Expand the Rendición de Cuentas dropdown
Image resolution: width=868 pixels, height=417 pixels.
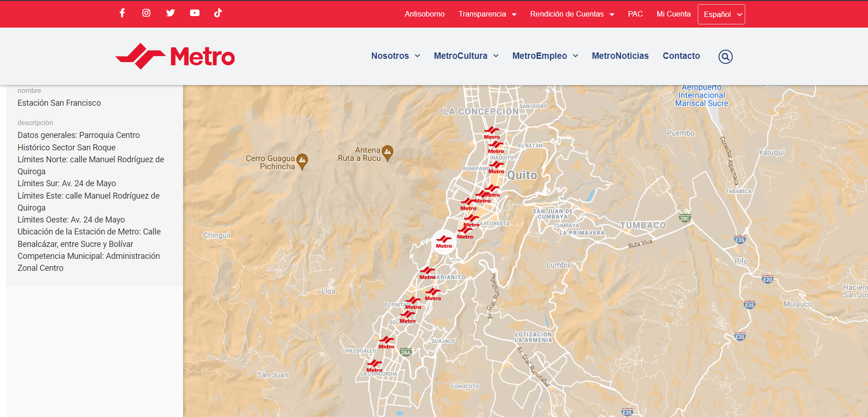[572, 14]
